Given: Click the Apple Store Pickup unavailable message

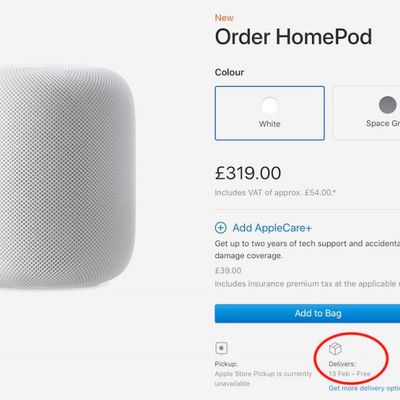Looking at the screenshot, I should [x=263, y=379].
